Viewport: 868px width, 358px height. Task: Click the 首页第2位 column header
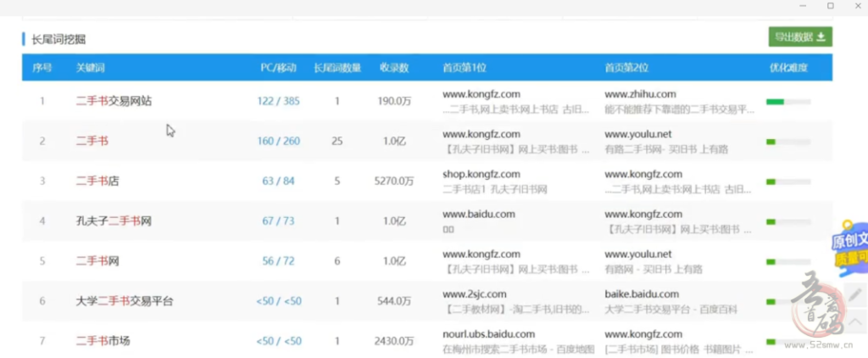(x=626, y=68)
